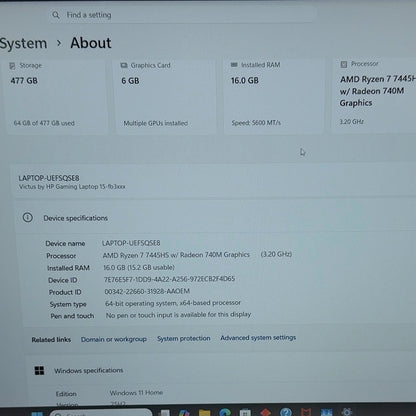Viewport: 416px width, 416px height.
Task: Click the info icon beside Device specifications
Action: coord(27,218)
